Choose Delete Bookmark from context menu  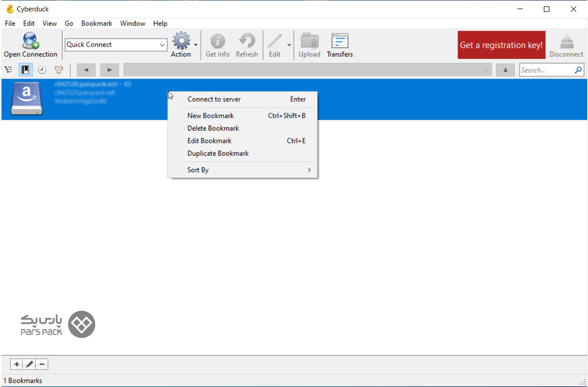213,128
